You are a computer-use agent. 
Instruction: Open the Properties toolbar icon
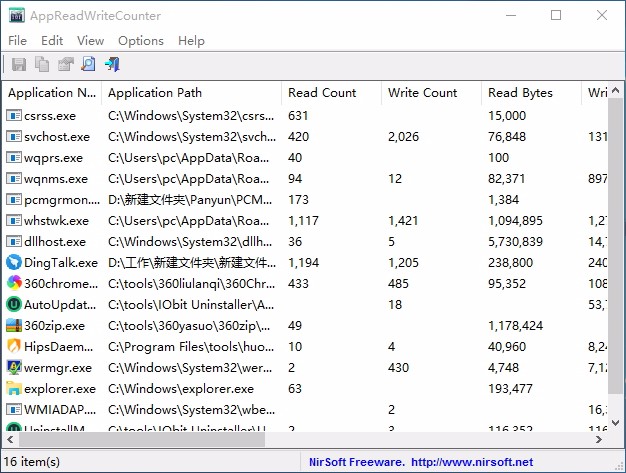click(x=65, y=64)
